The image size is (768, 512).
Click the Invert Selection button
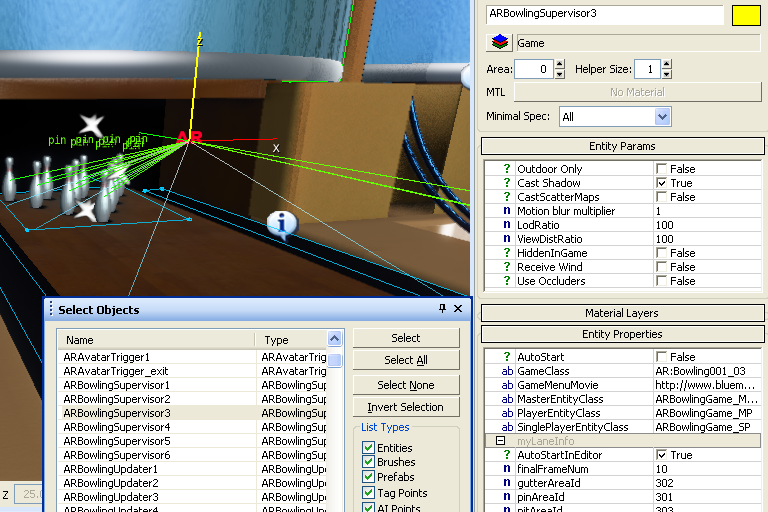pos(406,407)
